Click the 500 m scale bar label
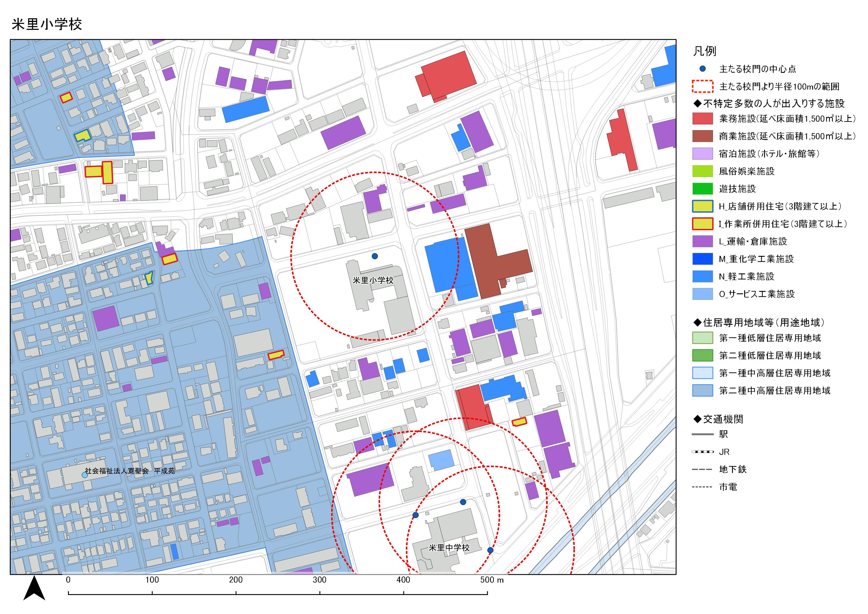The width and height of the screenshot is (868, 614). click(492, 580)
